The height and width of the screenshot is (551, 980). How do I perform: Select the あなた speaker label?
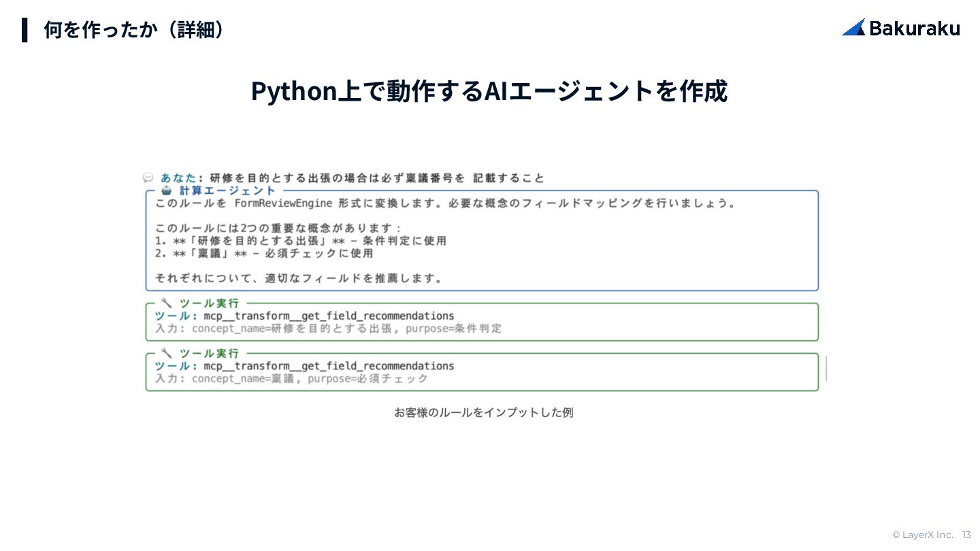point(178,178)
